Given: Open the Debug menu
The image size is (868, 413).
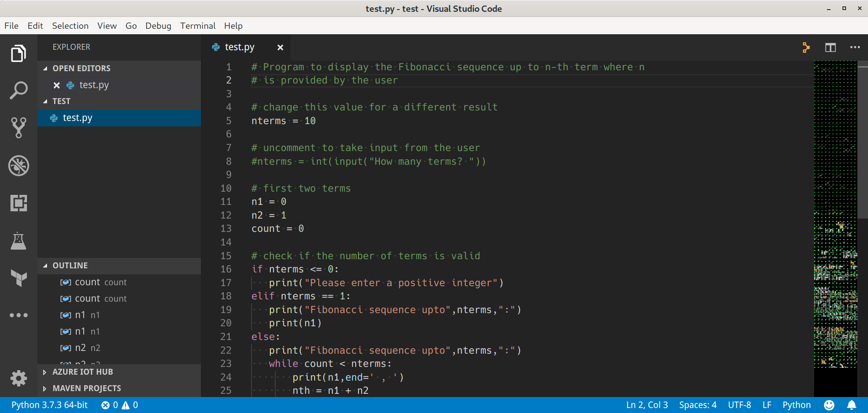Looking at the screenshot, I should (x=158, y=26).
